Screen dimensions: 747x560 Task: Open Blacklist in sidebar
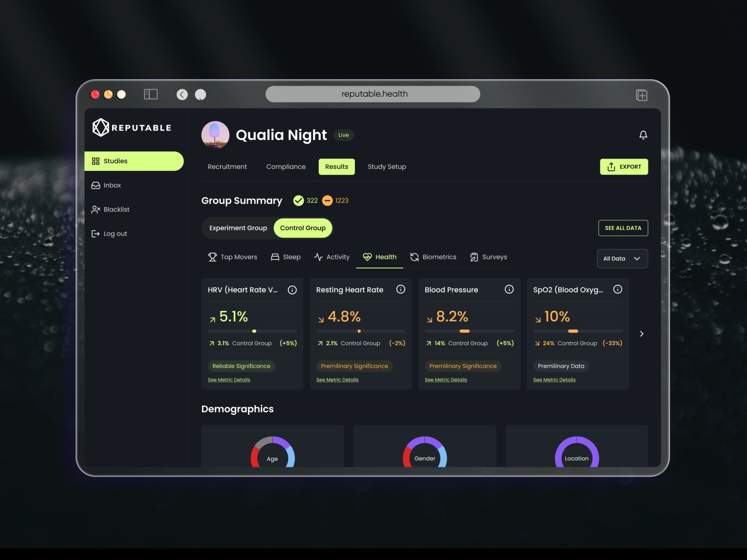coord(110,210)
